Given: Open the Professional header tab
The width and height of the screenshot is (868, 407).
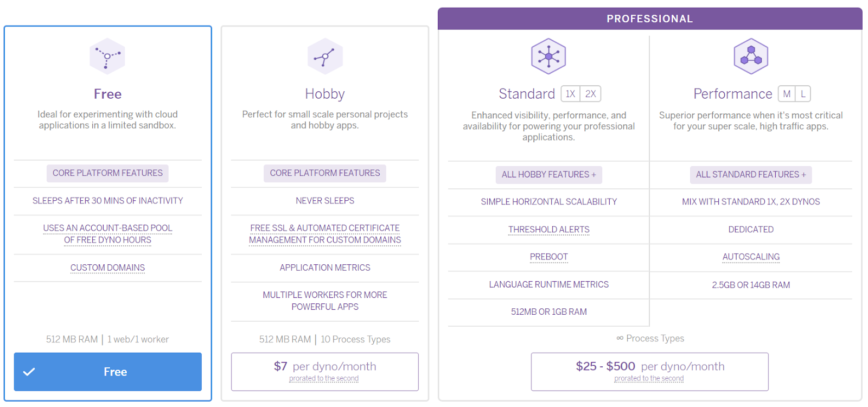Looking at the screenshot, I should pyautogui.click(x=650, y=19).
